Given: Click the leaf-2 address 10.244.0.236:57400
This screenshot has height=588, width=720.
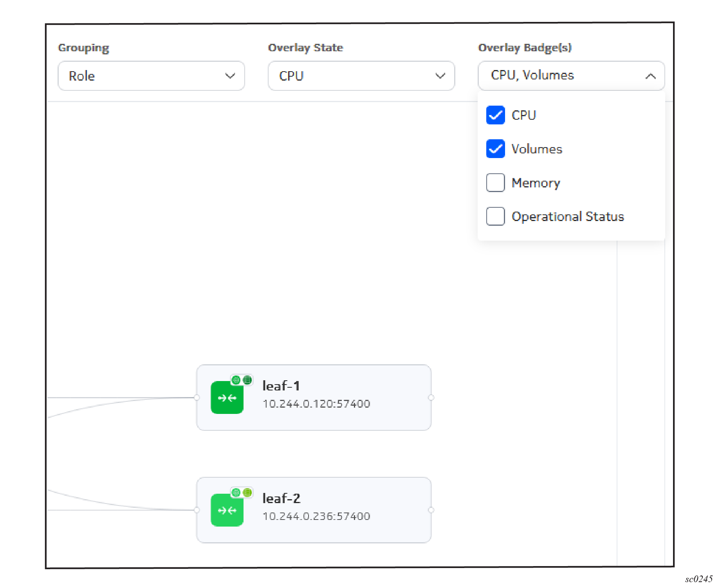Looking at the screenshot, I should (x=316, y=516).
